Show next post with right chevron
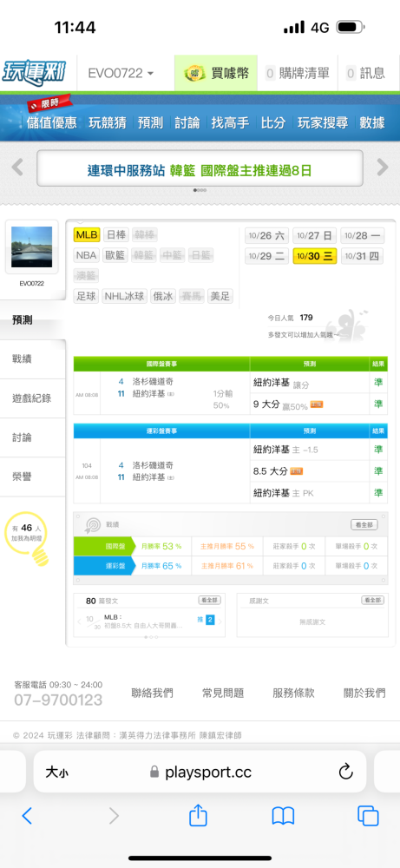The image size is (400, 868). point(220,621)
